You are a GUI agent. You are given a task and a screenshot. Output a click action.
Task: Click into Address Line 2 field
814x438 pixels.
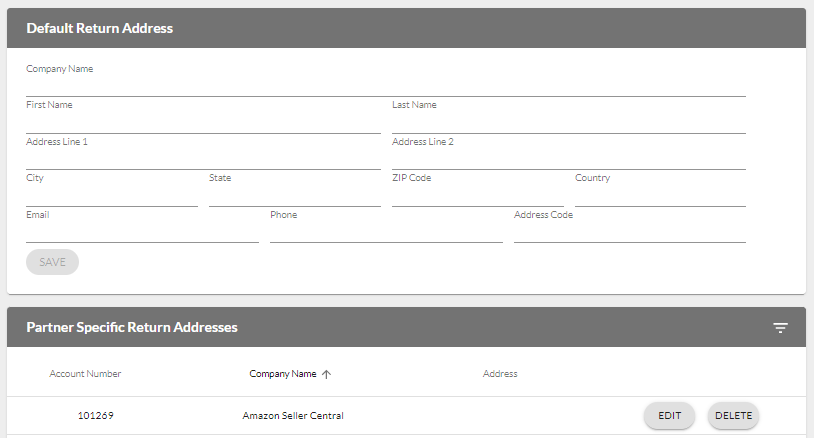click(568, 159)
